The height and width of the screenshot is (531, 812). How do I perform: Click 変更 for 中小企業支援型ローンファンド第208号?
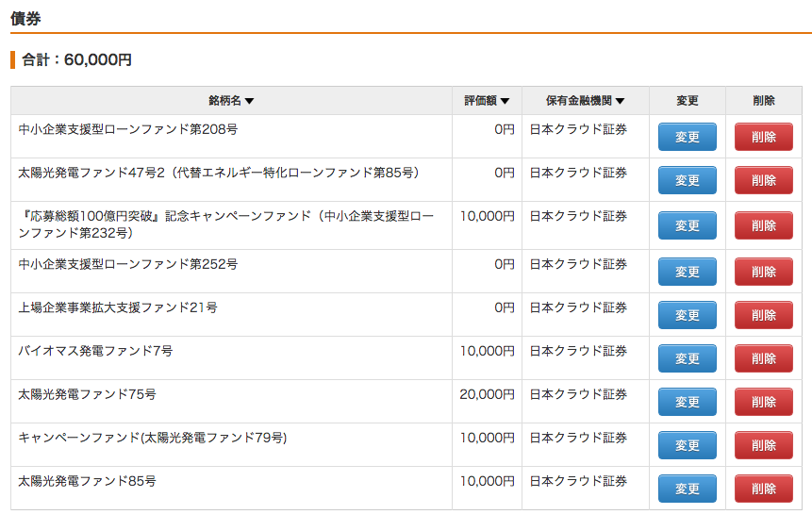[x=688, y=137]
